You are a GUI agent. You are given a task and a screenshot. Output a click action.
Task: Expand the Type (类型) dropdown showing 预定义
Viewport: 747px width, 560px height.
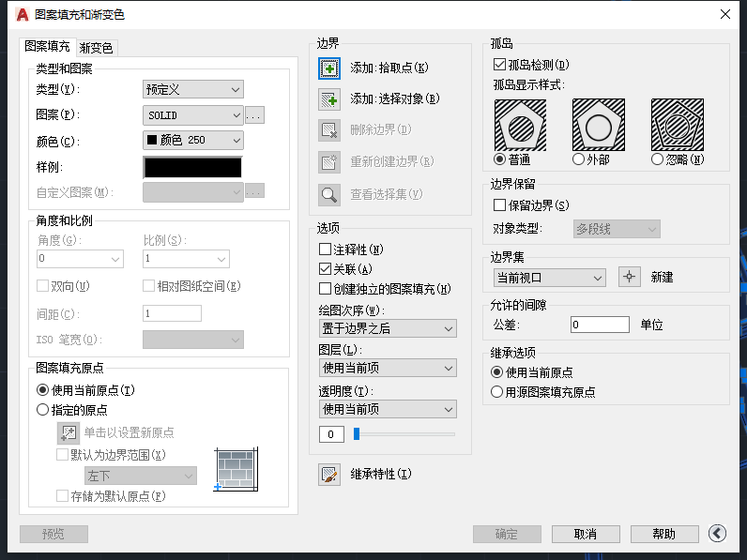(x=192, y=90)
